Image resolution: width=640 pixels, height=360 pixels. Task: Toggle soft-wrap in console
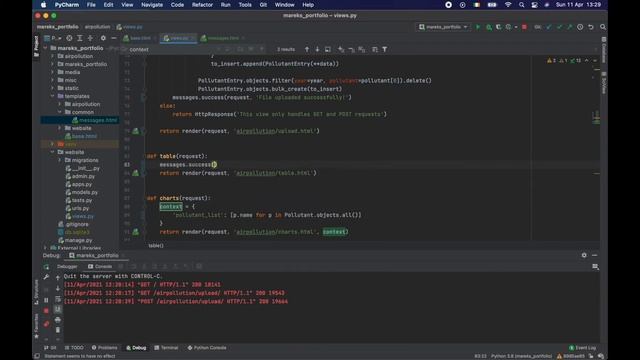coord(58,299)
